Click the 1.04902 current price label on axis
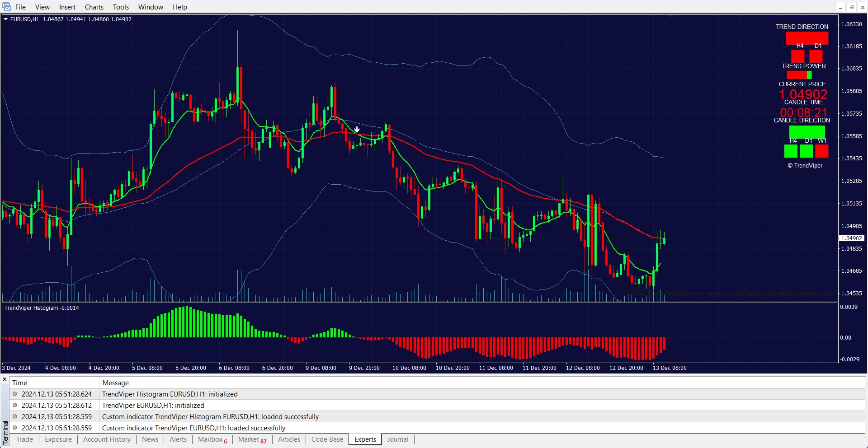 pos(852,238)
